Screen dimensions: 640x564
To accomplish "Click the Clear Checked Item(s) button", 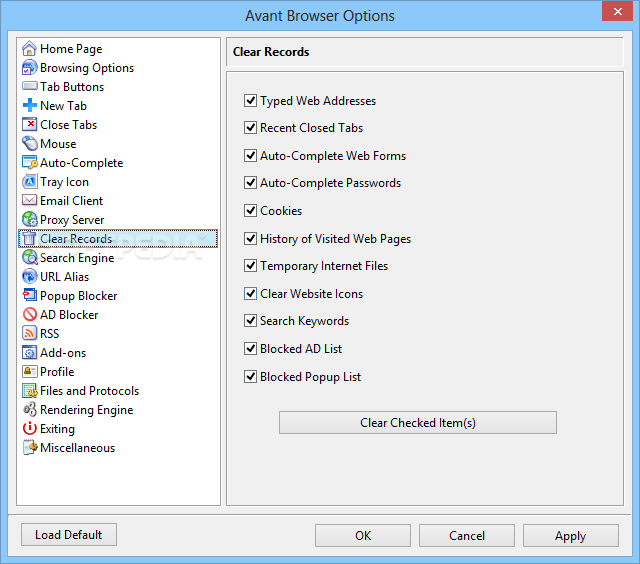I will tap(418, 422).
